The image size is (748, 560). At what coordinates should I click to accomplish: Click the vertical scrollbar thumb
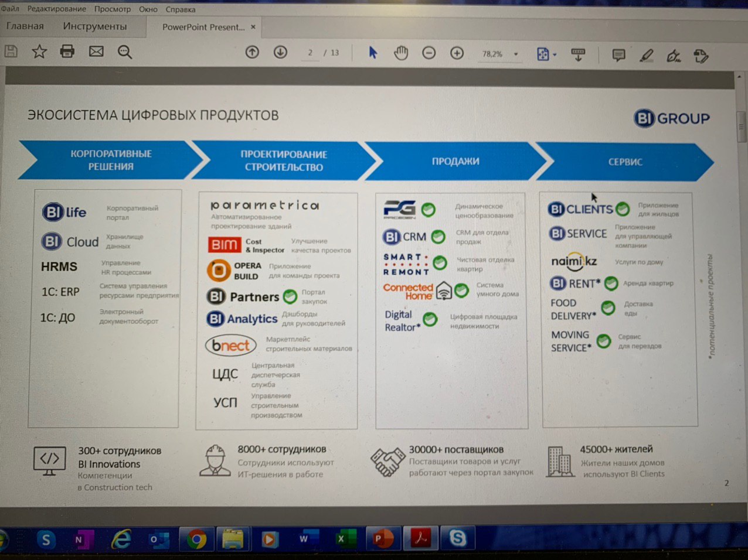point(742,126)
